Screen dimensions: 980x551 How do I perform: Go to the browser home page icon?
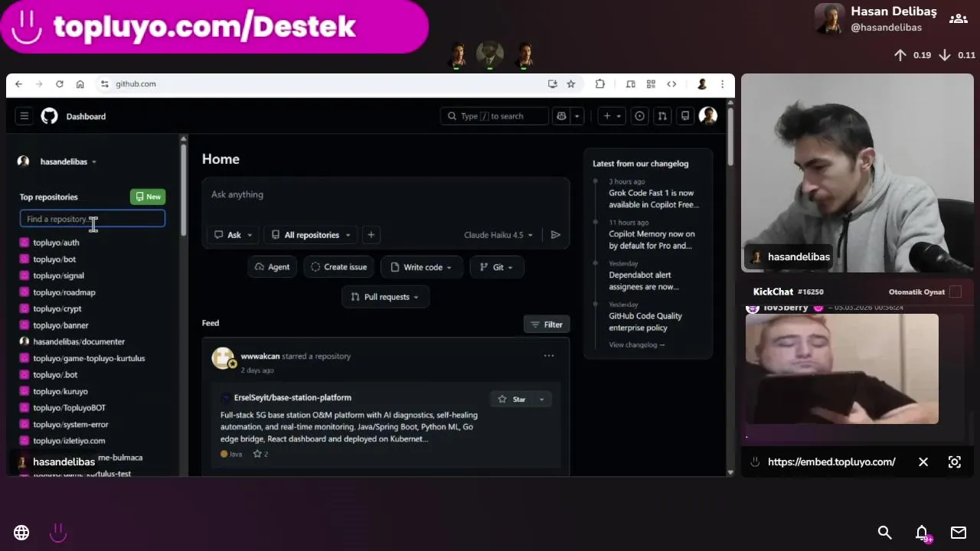[x=80, y=84]
